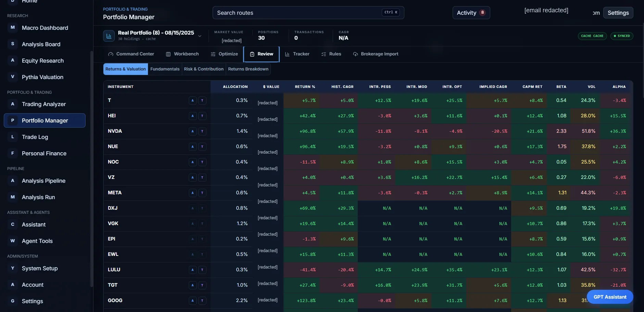This screenshot has width=644, height=312.
Task: Sort by ALLOCATION column header
Action: (x=235, y=87)
